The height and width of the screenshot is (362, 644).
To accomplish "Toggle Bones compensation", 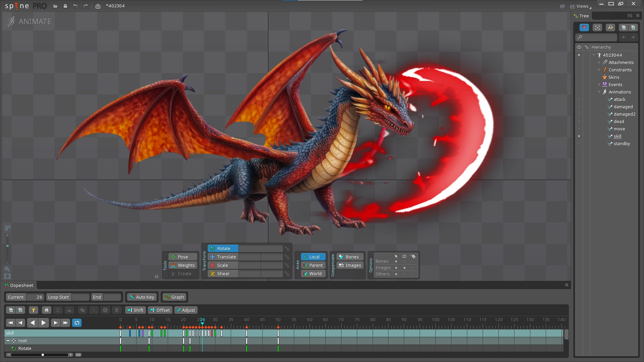I will [350, 257].
